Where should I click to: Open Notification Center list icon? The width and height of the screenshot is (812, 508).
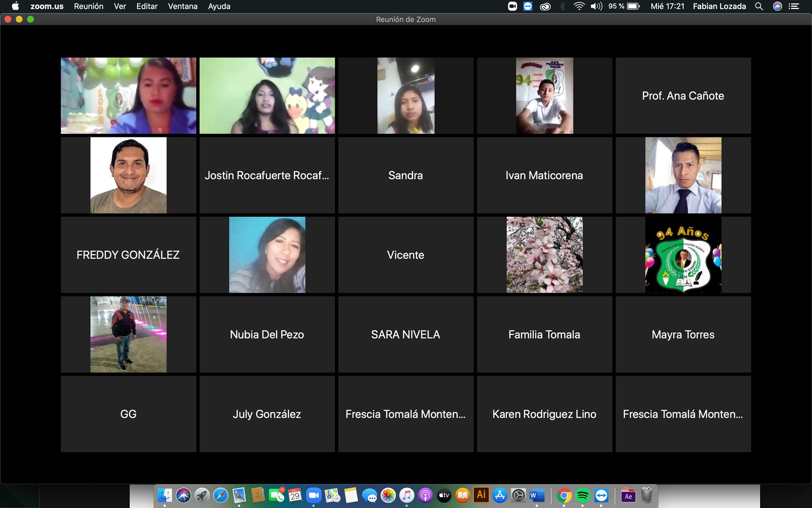pyautogui.click(x=794, y=6)
